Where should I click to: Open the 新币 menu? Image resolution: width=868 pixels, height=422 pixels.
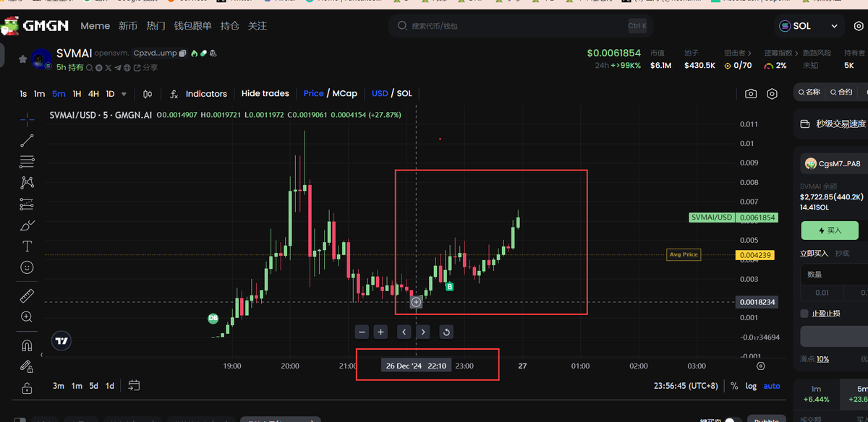[x=128, y=26]
